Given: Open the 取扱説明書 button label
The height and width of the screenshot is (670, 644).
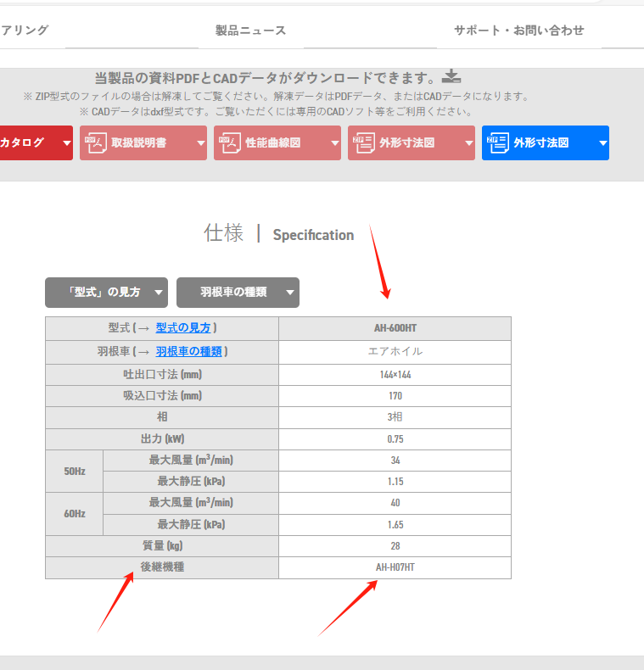Looking at the screenshot, I should click(x=138, y=142).
